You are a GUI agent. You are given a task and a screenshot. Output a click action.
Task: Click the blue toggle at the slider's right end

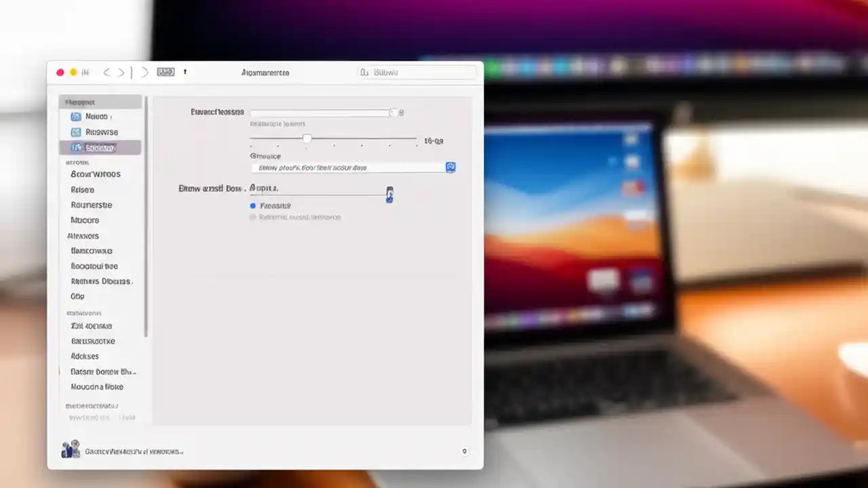pyautogui.click(x=389, y=195)
